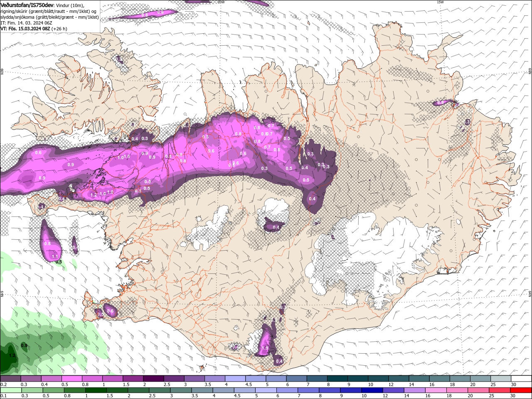Pick the deep blue bottom-row swatch at 10
The width and height of the screenshot is (532, 399).
pyautogui.click(x=372, y=390)
